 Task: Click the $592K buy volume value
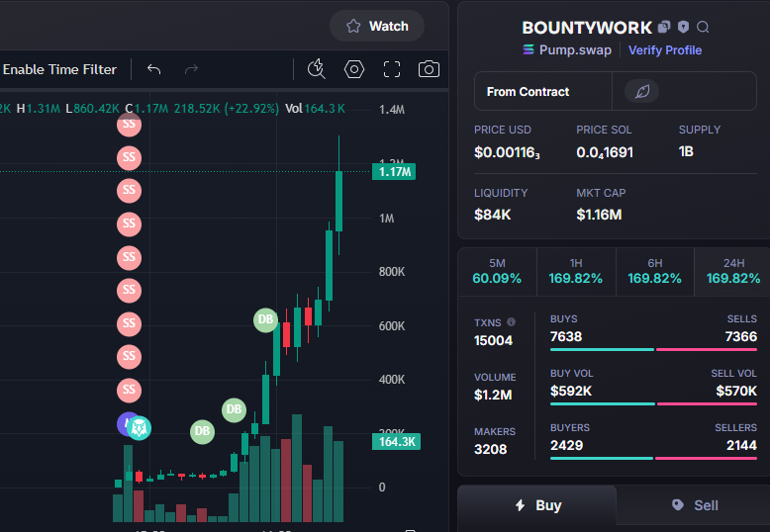pyautogui.click(x=571, y=392)
